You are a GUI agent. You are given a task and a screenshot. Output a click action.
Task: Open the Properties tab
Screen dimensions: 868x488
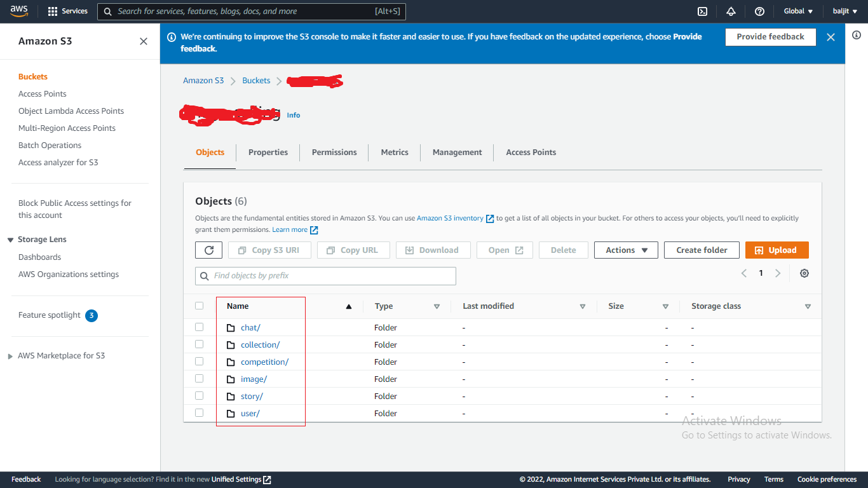click(x=268, y=152)
